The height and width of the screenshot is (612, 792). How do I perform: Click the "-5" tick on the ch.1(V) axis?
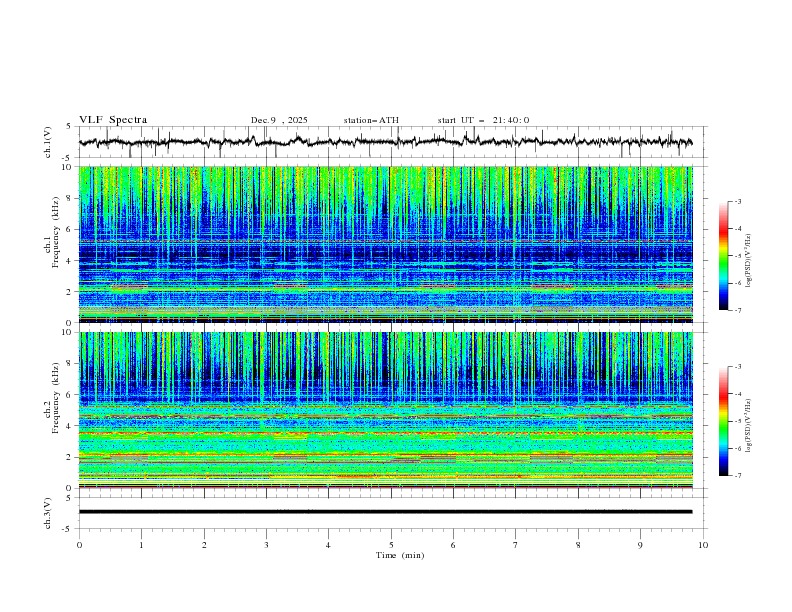[x=68, y=158]
